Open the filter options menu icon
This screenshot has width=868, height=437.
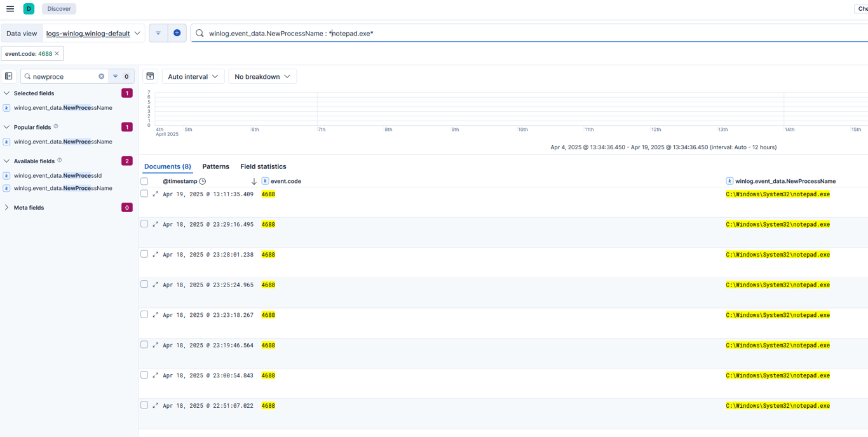point(158,33)
